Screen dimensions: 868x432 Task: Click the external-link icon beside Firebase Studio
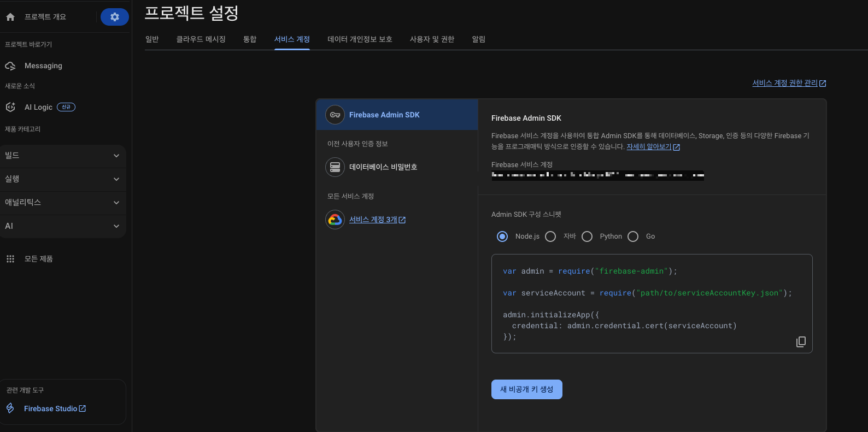[83, 409]
